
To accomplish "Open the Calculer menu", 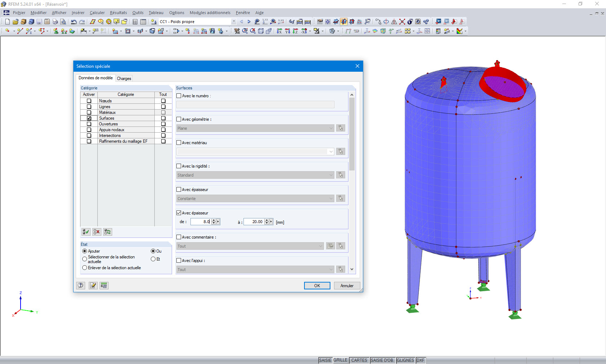I will 97,13.
